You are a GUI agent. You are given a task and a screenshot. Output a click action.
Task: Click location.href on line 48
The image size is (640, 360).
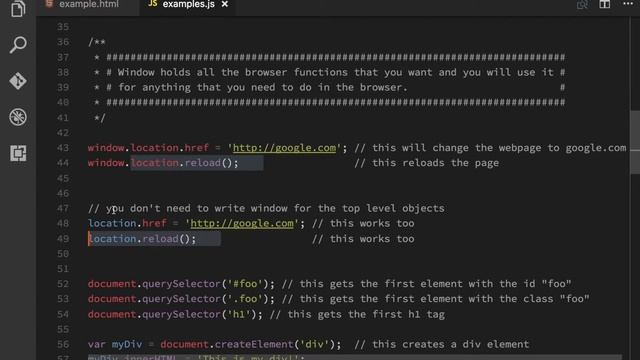tap(127, 223)
